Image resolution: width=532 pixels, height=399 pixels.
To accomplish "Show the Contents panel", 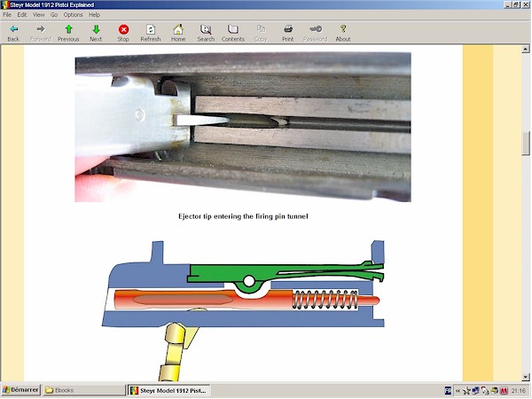I will [232, 34].
